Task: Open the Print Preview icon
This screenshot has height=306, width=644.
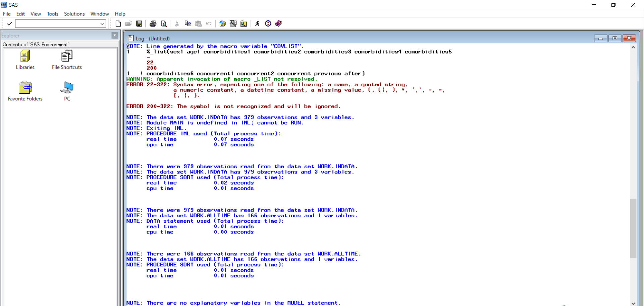Action: coord(164,24)
